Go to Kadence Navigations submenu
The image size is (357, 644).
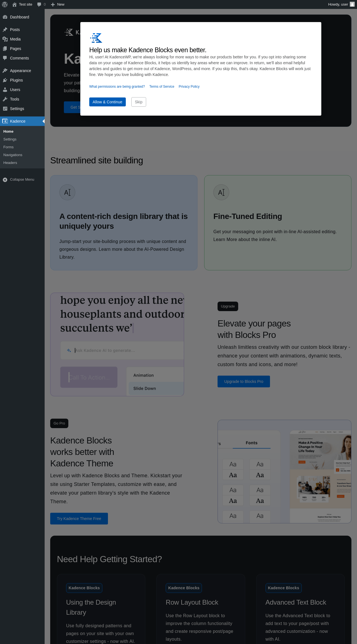tap(22, 155)
